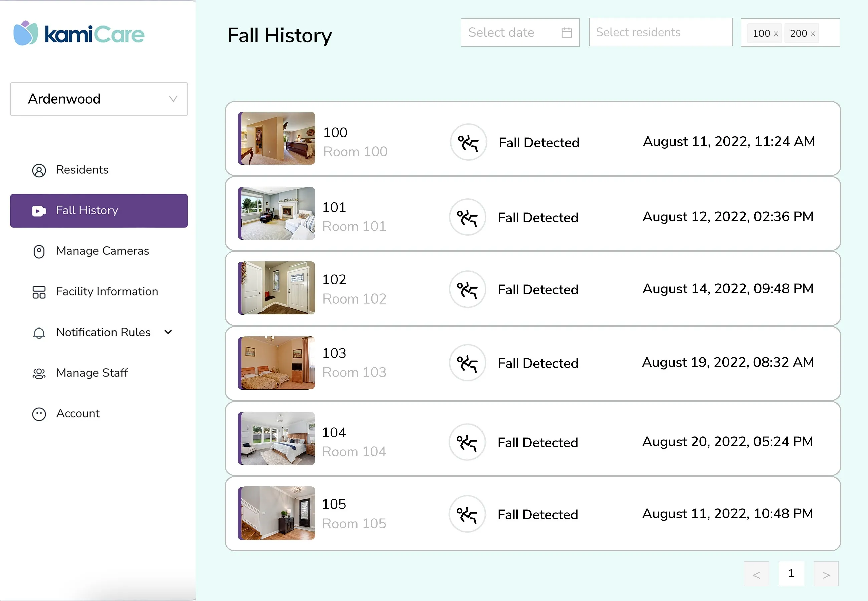The height and width of the screenshot is (601, 868).
Task: Go to Manage Staff section
Action: [92, 373]
